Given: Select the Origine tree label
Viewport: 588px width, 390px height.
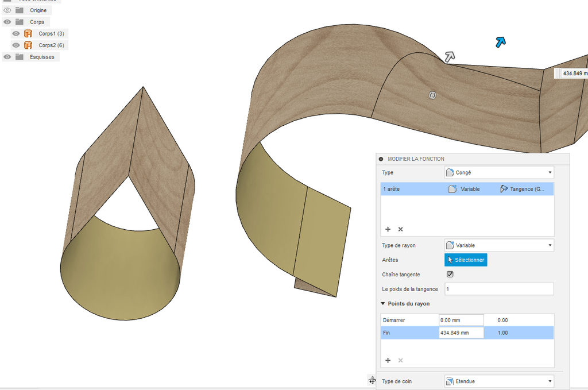Looking at the screenshot, I should click(38, 10).
